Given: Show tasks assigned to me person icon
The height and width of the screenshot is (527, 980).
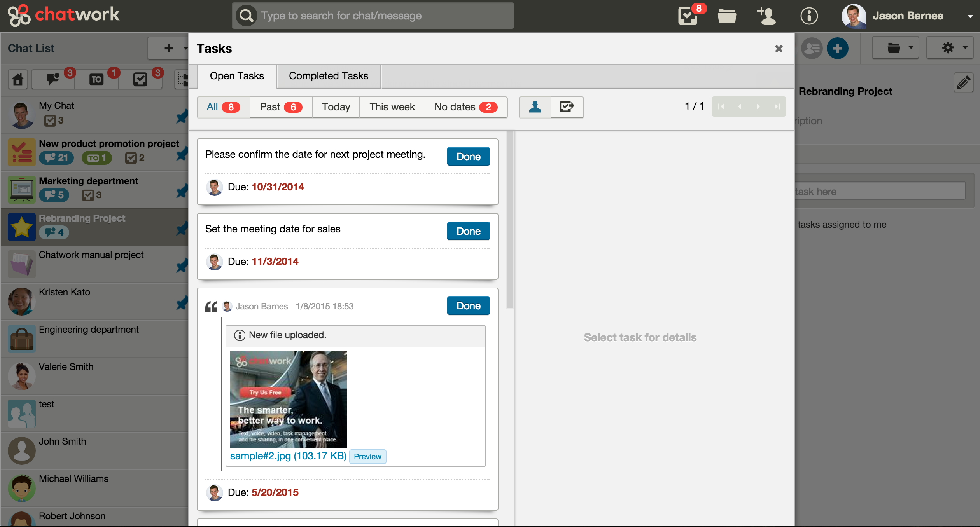Looking at the screenshot, I should [535, 107].
